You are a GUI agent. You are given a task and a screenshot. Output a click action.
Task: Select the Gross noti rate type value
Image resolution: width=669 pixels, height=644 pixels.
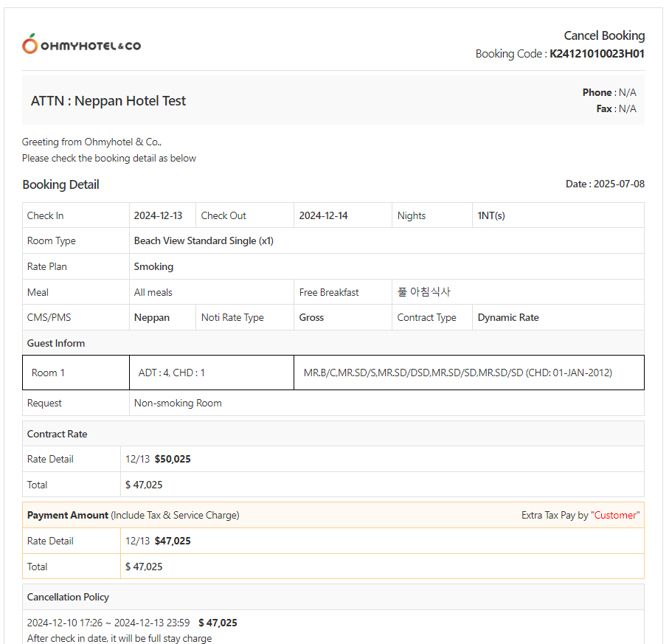tap(311, 317)
